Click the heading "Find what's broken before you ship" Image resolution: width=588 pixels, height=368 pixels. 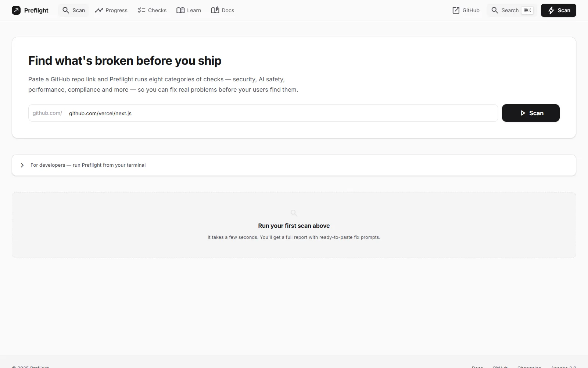(x=125, y=61)
